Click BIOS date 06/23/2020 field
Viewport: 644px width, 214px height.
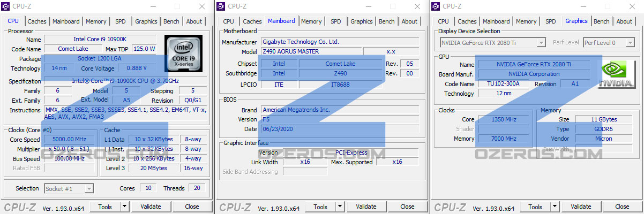340,129
